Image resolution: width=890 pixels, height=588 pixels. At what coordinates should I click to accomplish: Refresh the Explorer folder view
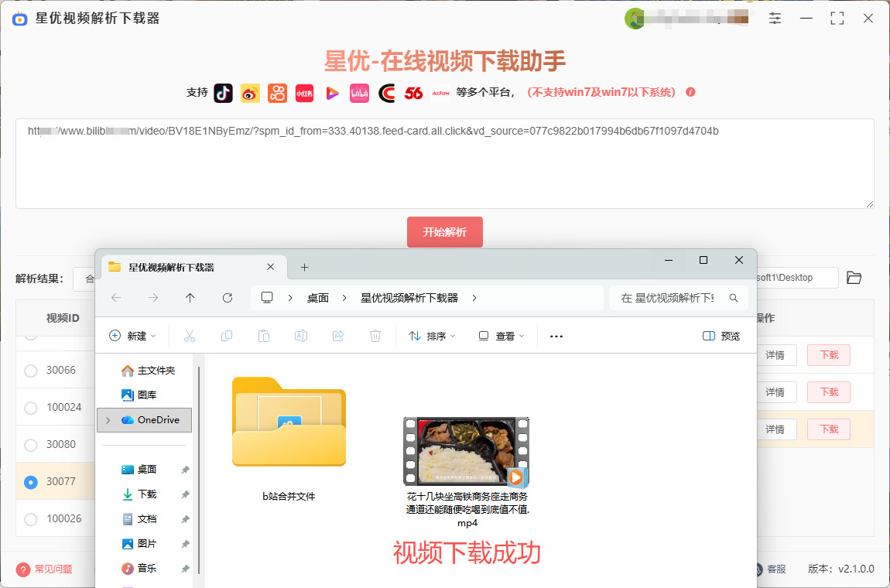[x=228, y=298]
